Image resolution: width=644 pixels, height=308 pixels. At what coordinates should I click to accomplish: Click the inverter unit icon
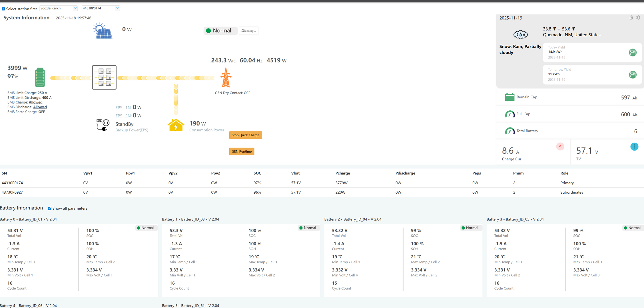tap(104, 77)
